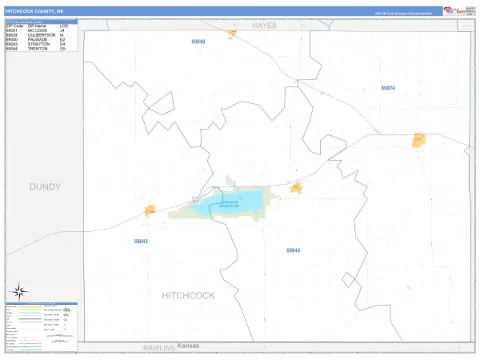Click the map legend panel

pyautogui.click(x=41, y=327)
